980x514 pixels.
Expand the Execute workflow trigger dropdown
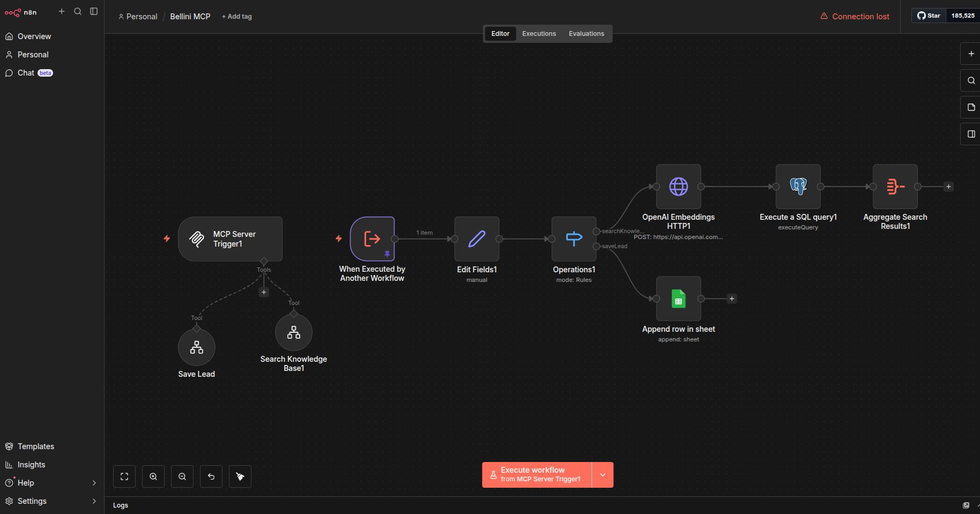coord(603,475)
